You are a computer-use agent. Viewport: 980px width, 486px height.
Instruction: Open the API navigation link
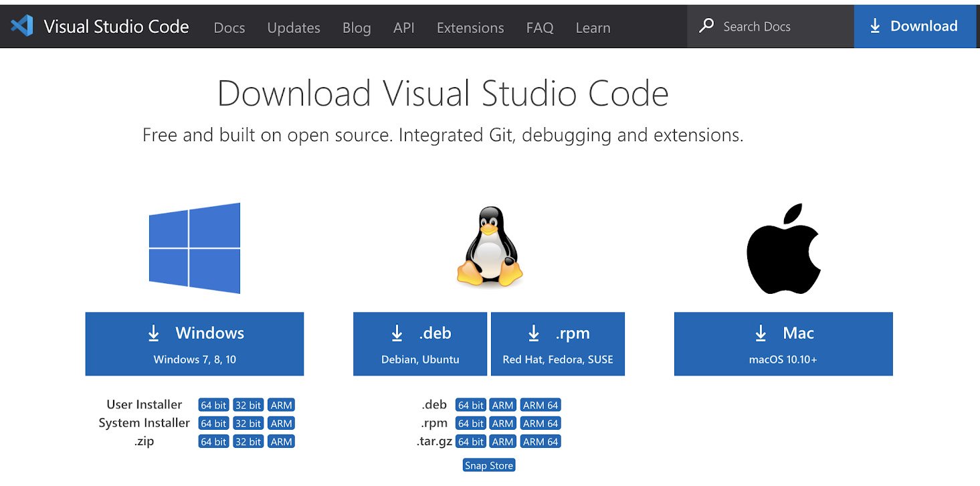click(x=404, y=27)
